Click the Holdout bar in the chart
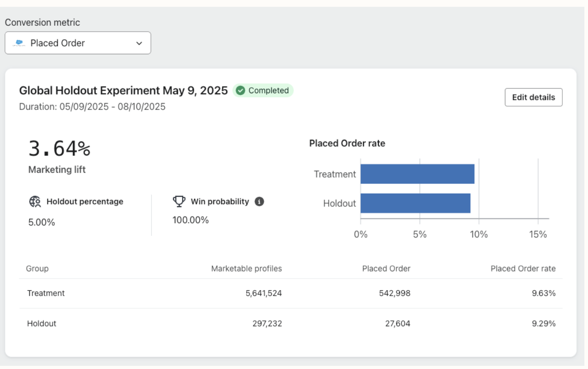The width and height of the screenshot is (588, 369). tap(415, 203)
